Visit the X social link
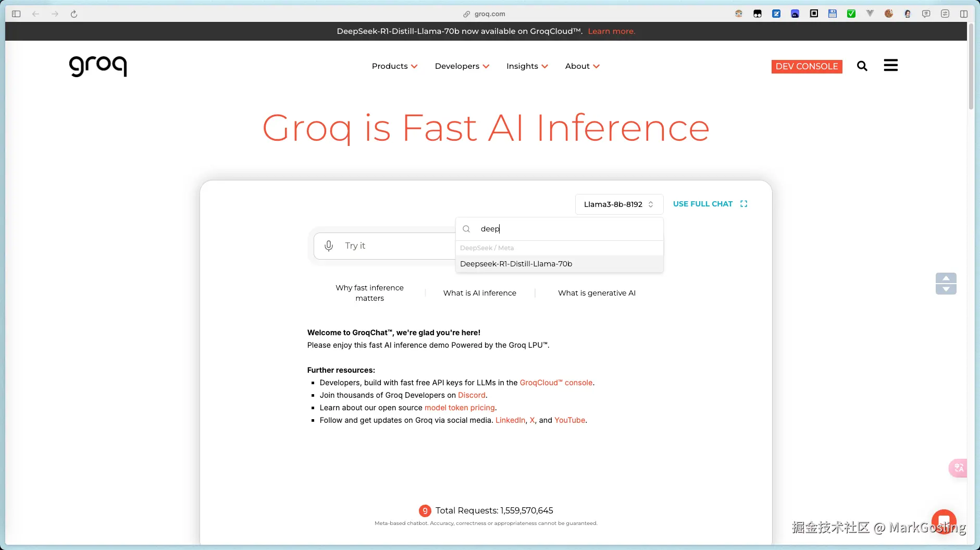 point(532,420)
